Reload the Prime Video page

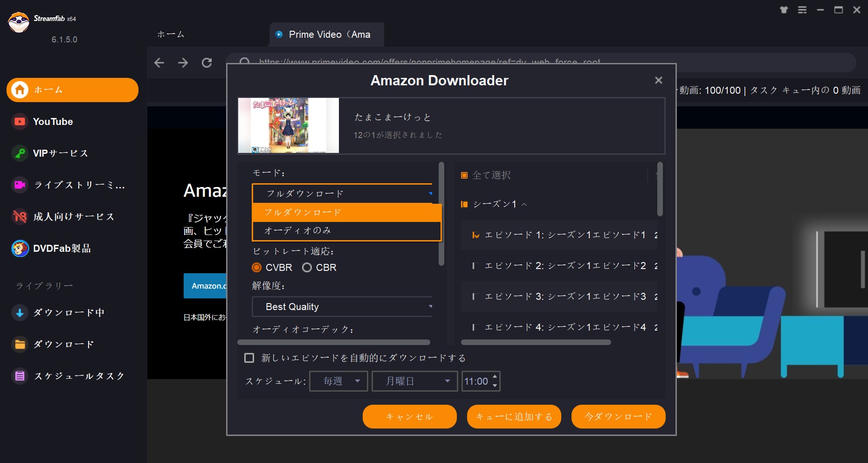pos(207,62)
